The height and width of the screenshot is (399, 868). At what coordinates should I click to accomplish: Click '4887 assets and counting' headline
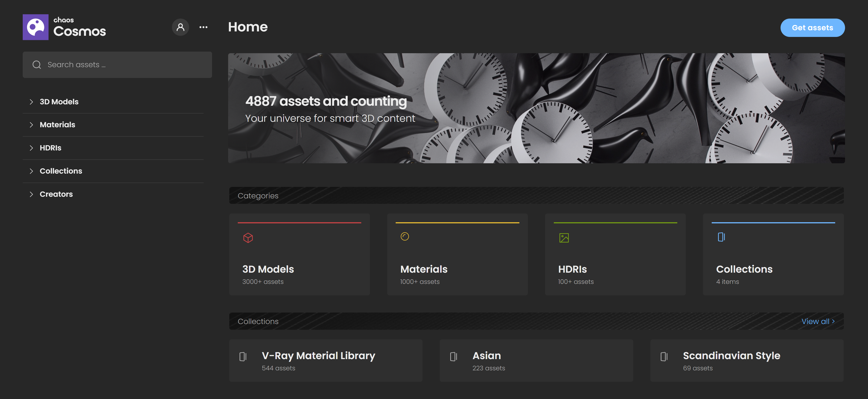pyautogui.click(x=326, y=101)
